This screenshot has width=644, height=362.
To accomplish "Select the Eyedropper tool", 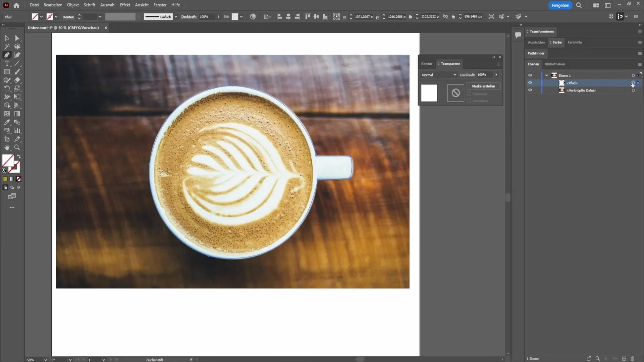I will pos(7,122).
